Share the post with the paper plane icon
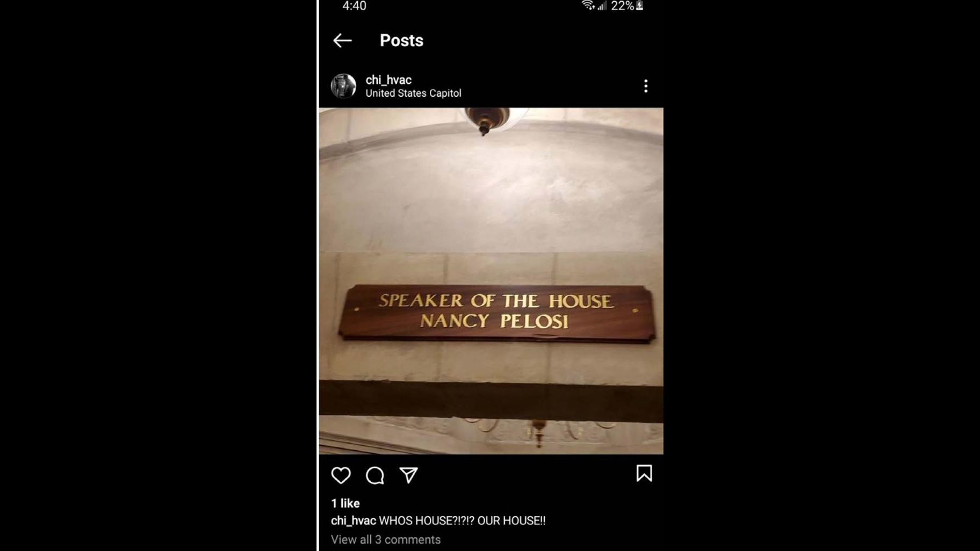The image size is (980, 551). coord(409,475)
